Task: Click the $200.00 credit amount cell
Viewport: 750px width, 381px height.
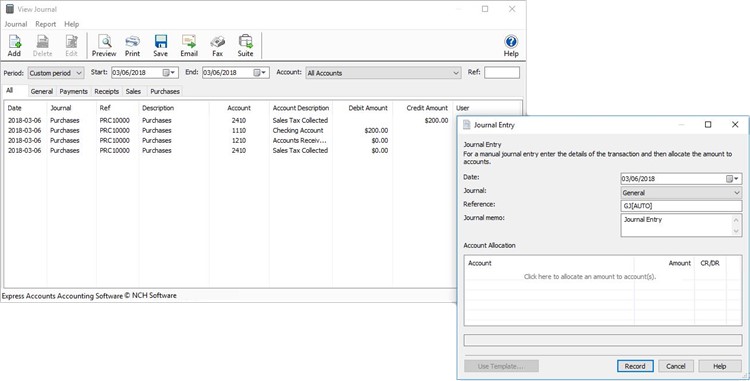Action: [x=436, y=120]
